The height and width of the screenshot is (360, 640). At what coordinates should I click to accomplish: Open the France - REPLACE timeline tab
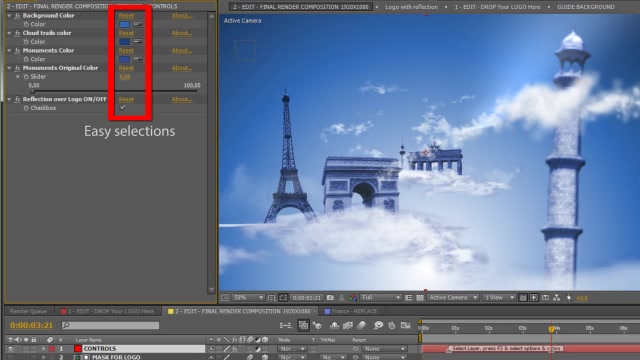(x=351, y=311)
